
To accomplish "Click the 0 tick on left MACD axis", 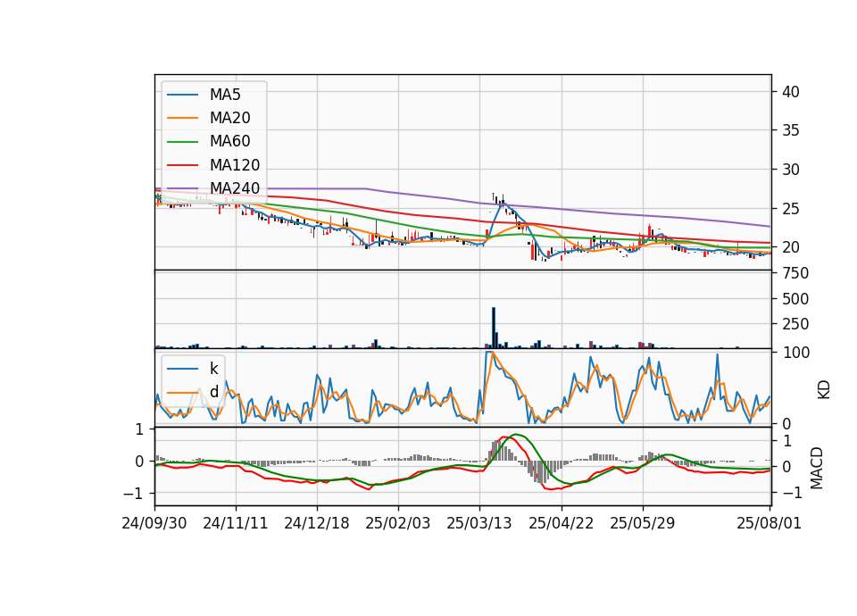I will tap(139, 462).
